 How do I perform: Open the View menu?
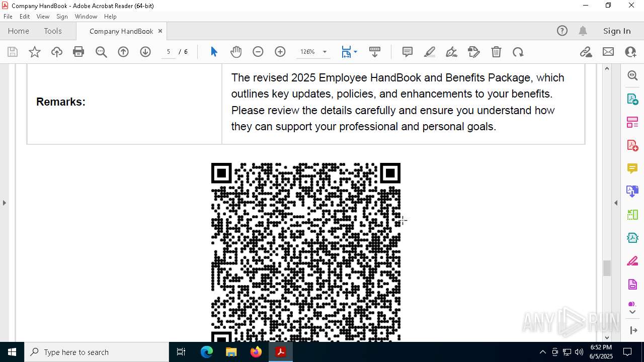pos(43,17)
